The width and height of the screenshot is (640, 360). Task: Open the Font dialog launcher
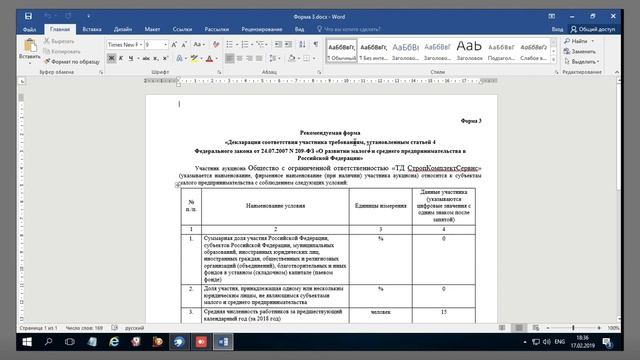click(x=219, y=72)
